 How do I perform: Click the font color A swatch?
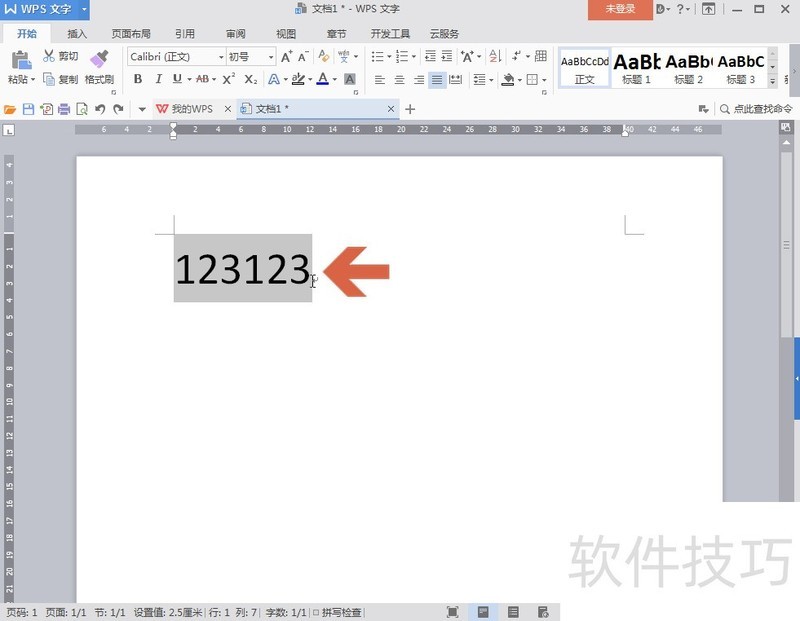[x=322, y=79]
